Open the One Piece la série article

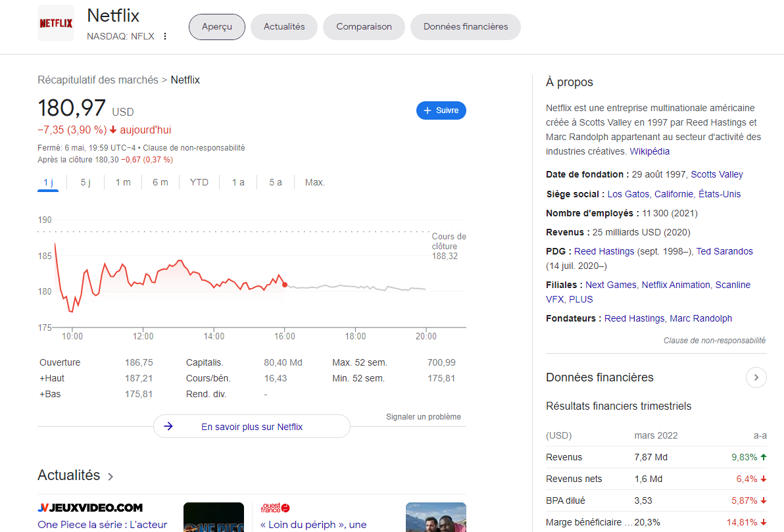103,525
